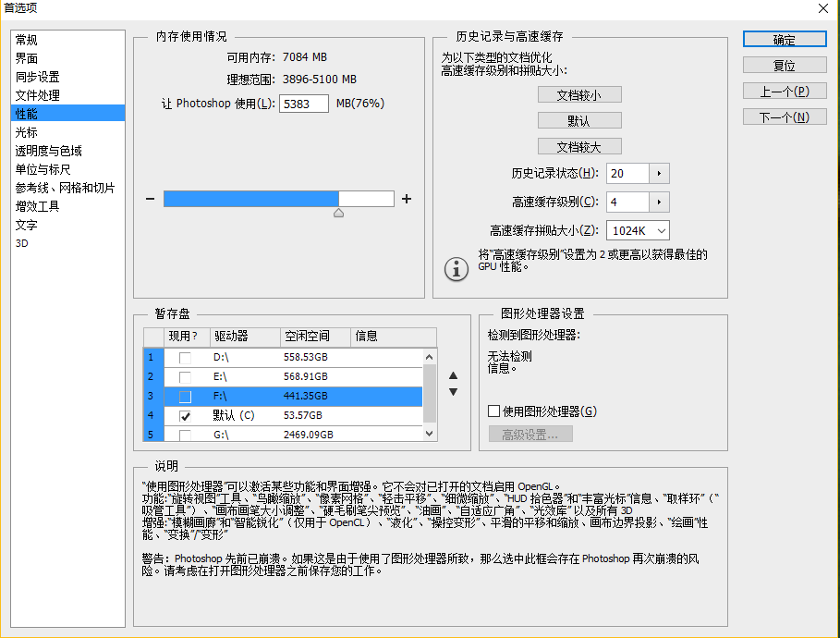
Task: Move scratch disk up with up arrow
Action: [x=453, y=375]
